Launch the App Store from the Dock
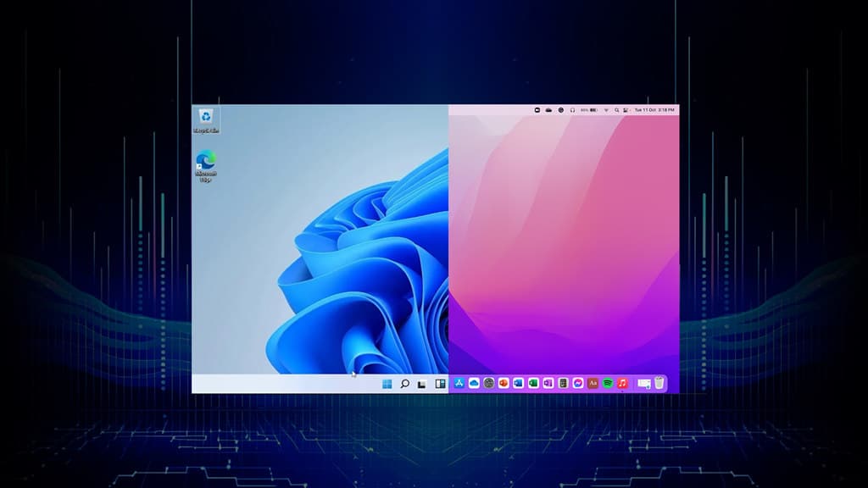Image resolution: width=868 pixels, height=488 pixels. tap(459, 383)
